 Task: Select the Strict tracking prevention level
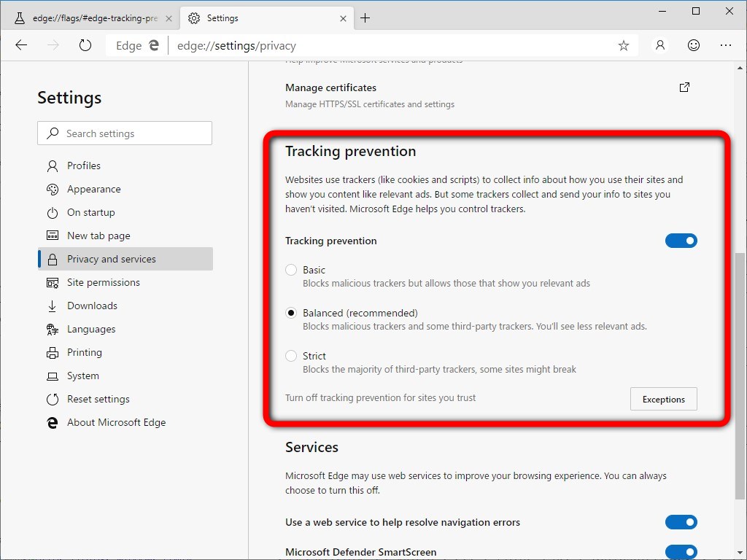tap(291, 355)
